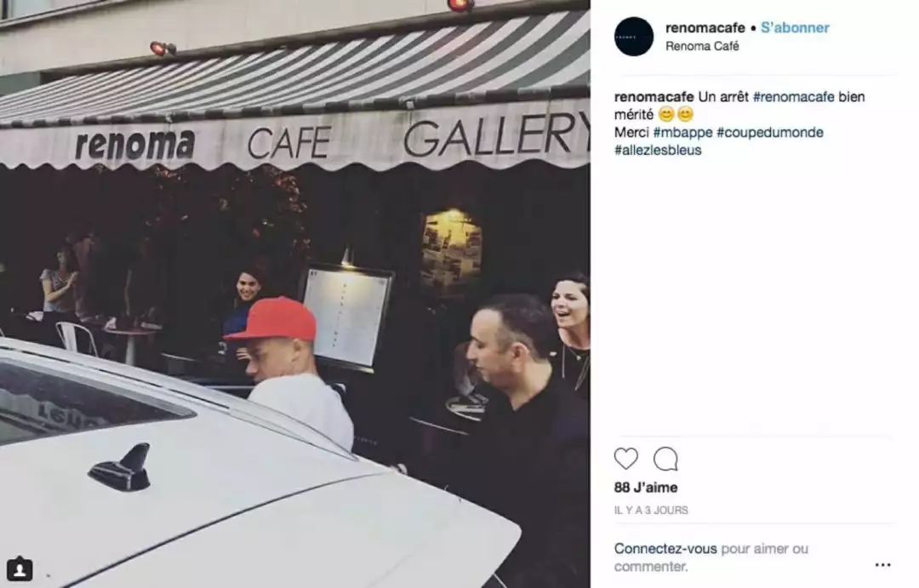The height and width of the screenshot is (588, 919).
Task: Open the comment bubble icon
Action: 665,459
